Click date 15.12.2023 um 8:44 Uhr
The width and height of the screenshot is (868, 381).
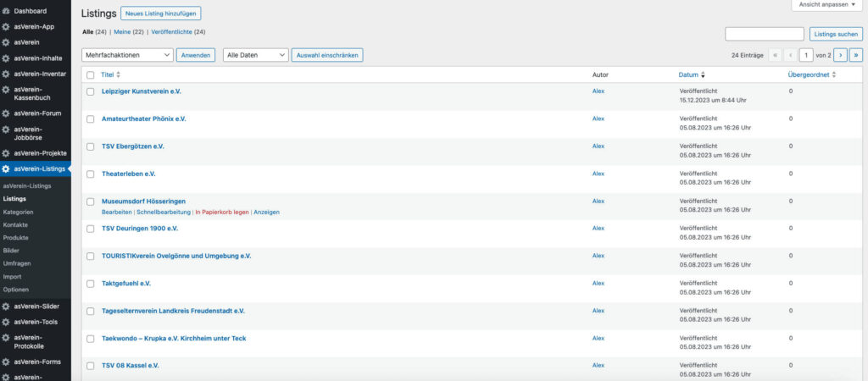(715, 100)
